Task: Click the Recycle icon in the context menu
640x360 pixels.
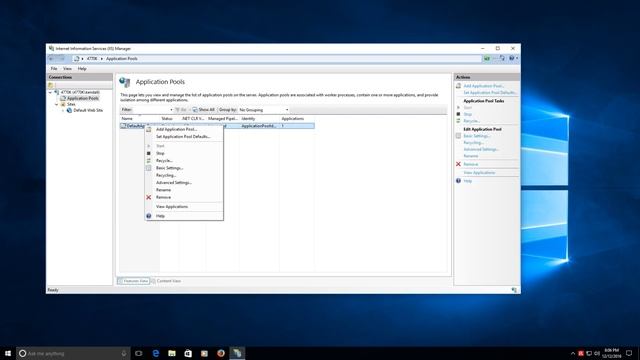Action: click(x=149, y=161)
